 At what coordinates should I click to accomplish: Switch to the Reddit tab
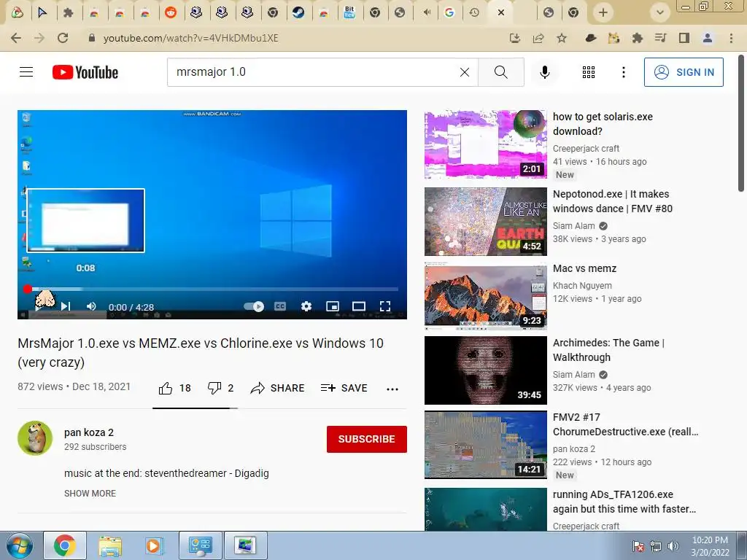[x=171, y=12]
